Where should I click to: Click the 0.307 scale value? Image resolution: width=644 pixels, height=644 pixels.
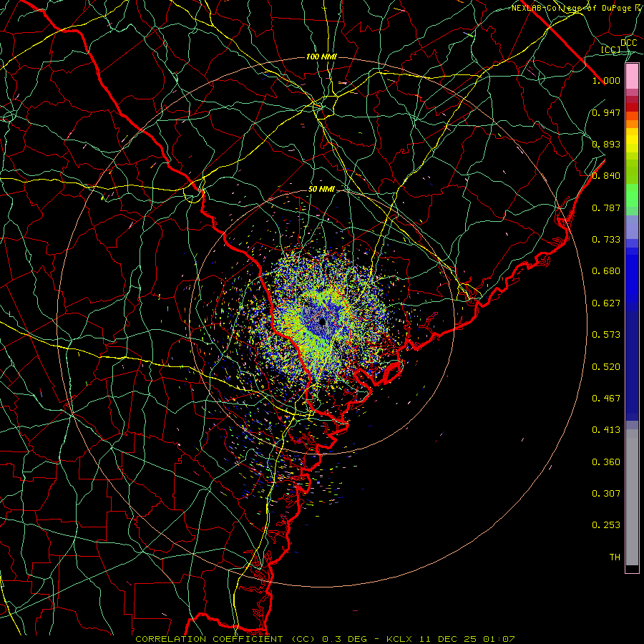pos(606,493)
